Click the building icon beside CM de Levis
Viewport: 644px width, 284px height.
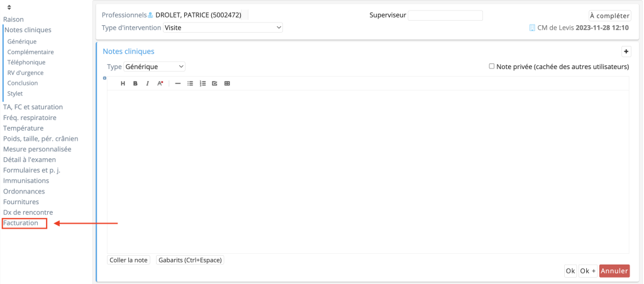533,28
